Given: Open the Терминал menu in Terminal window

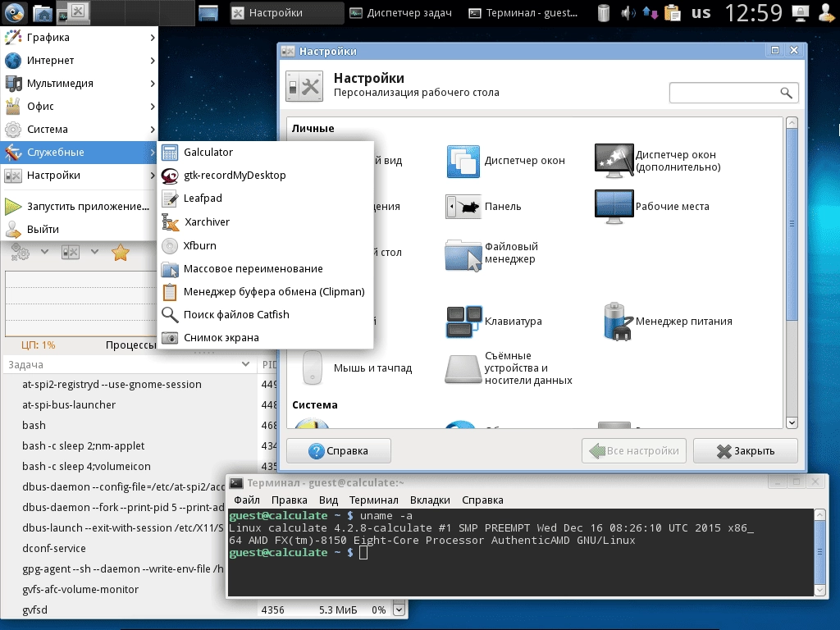Looking at the screenshot, I should pos(374,500).
